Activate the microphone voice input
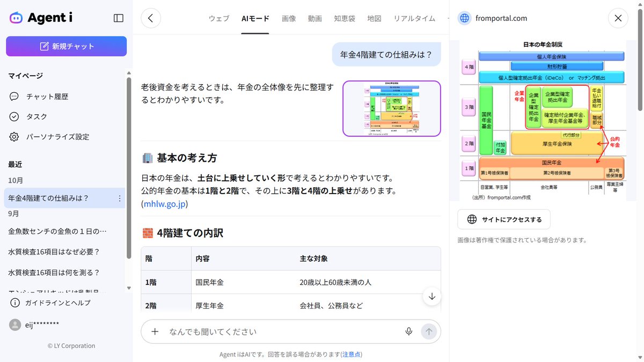 pos(409,331)
